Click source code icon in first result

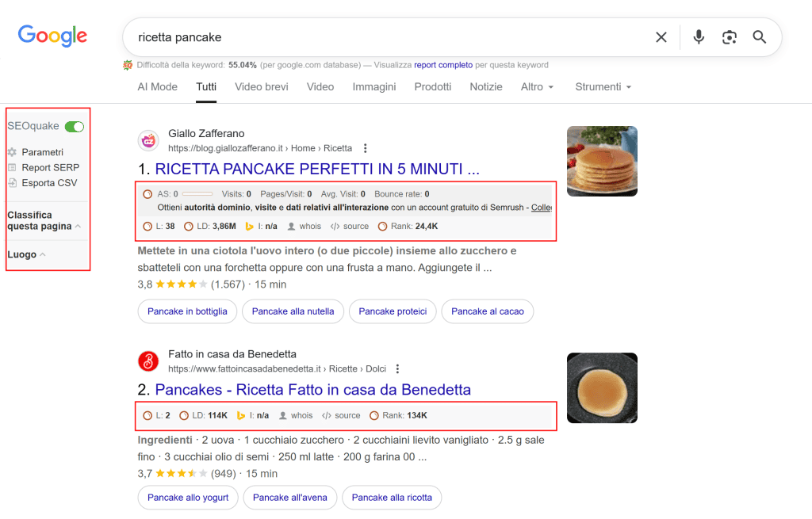pyautogui.click(x=335, y=226)
